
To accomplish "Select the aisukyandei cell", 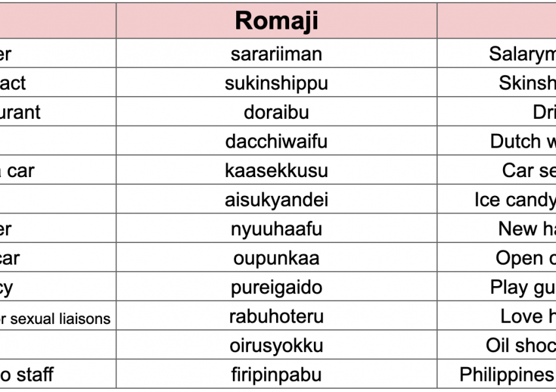I will pos(276,199).
